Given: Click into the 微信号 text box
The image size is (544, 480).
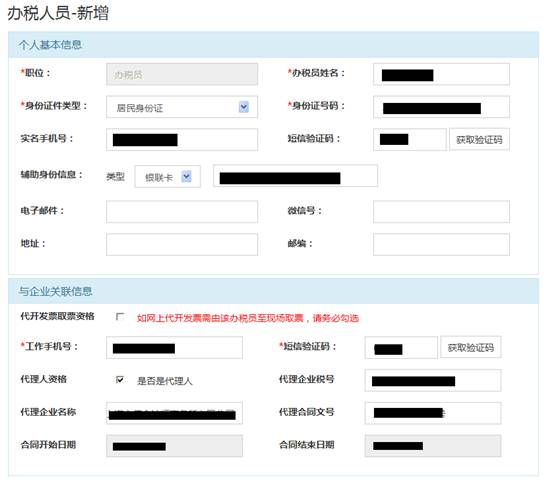Looking at the screenshot, I should click(441, 211).
